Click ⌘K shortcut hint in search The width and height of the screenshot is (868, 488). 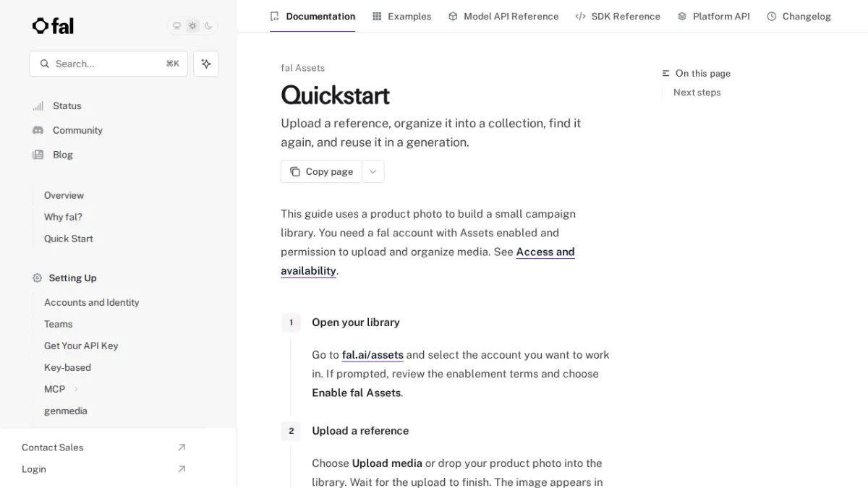tap(172, 64)
